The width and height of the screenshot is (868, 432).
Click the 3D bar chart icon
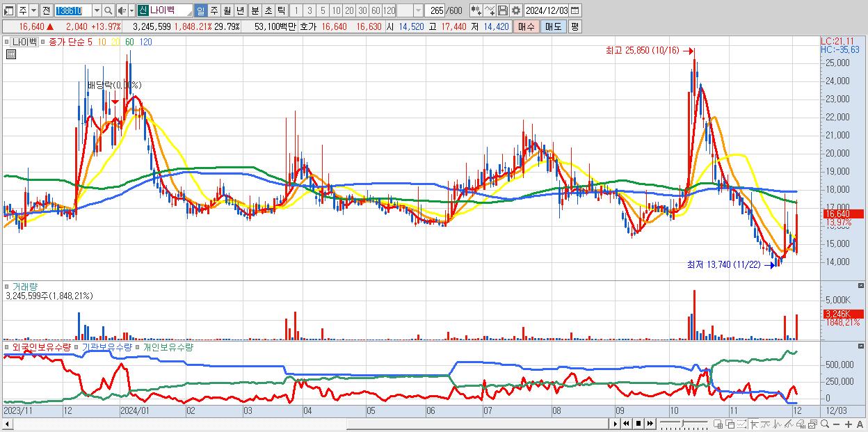[x=801, y=424]
